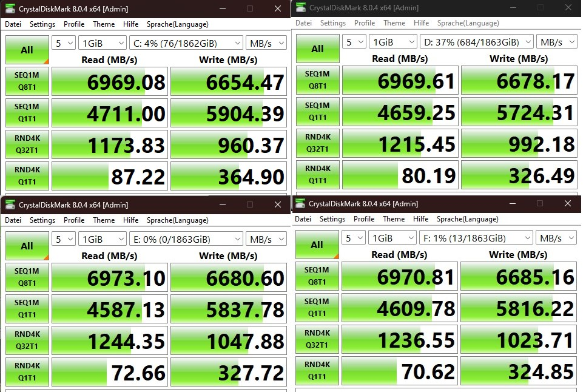
Task: Open Profile menu in D: drive window
Action: coord(365,23)
